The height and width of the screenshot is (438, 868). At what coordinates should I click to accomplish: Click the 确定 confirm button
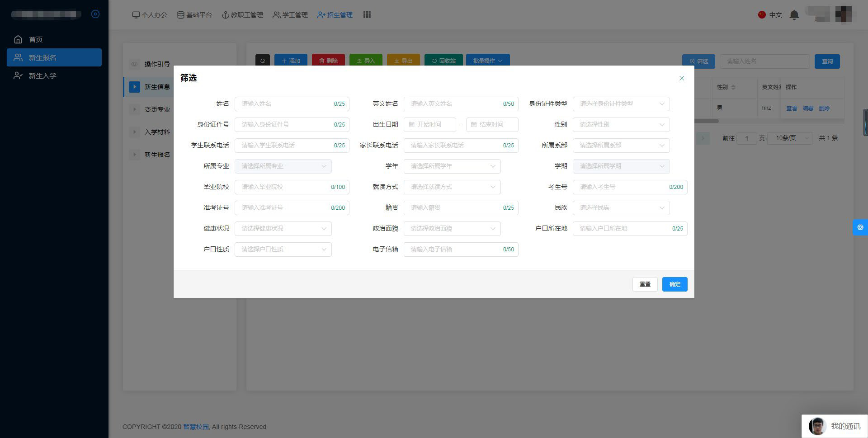coord(675,284)
